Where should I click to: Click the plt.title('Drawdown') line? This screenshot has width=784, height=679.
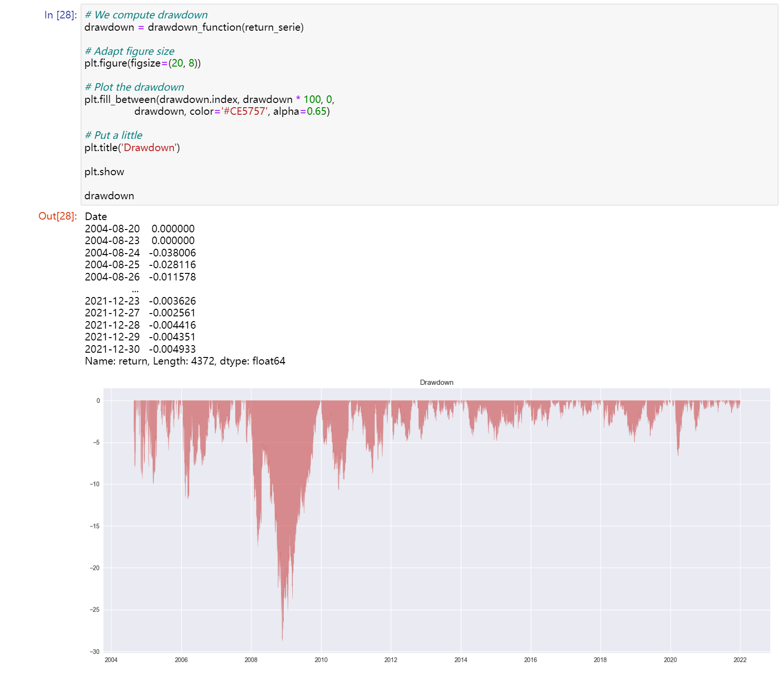pyautogui.click(x=132, y=148)
